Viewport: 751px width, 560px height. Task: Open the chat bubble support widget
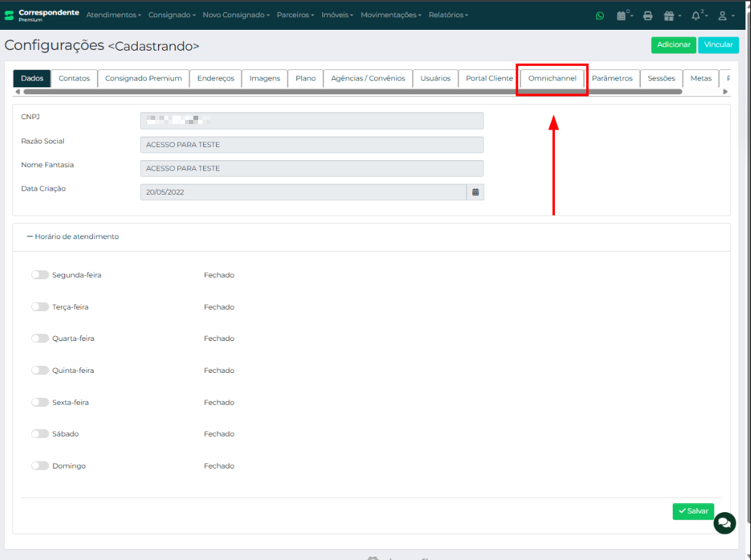tap(725, 523)
